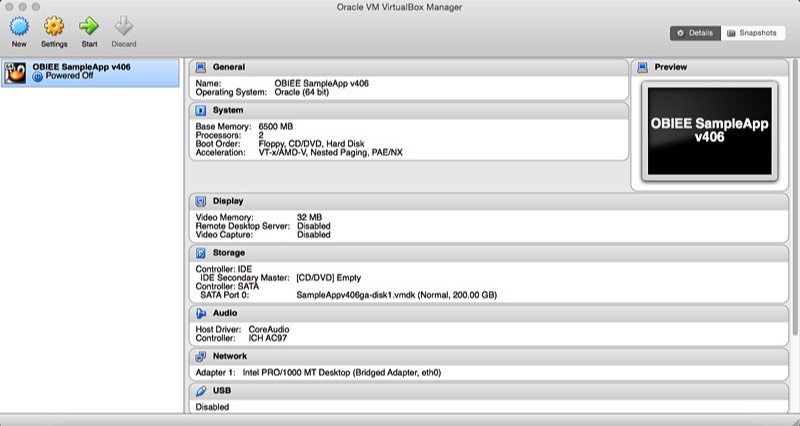Click the Display section monitor icon
Screen dimensions: 800x426
[x=201, y=202]
